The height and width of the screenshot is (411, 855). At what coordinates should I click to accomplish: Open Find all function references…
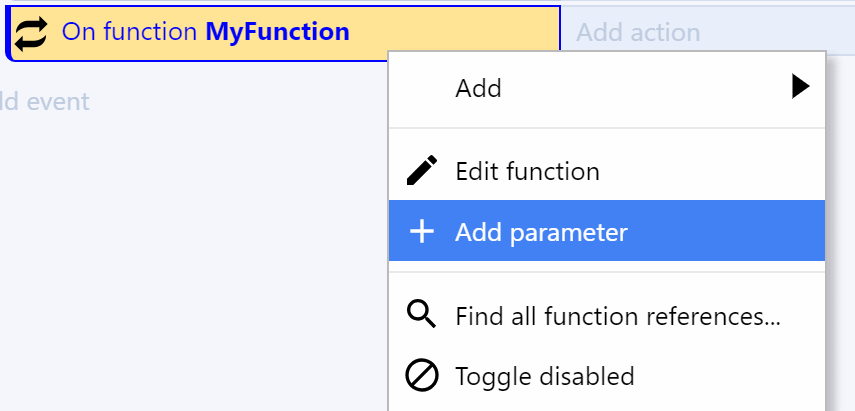coord(607,316)
